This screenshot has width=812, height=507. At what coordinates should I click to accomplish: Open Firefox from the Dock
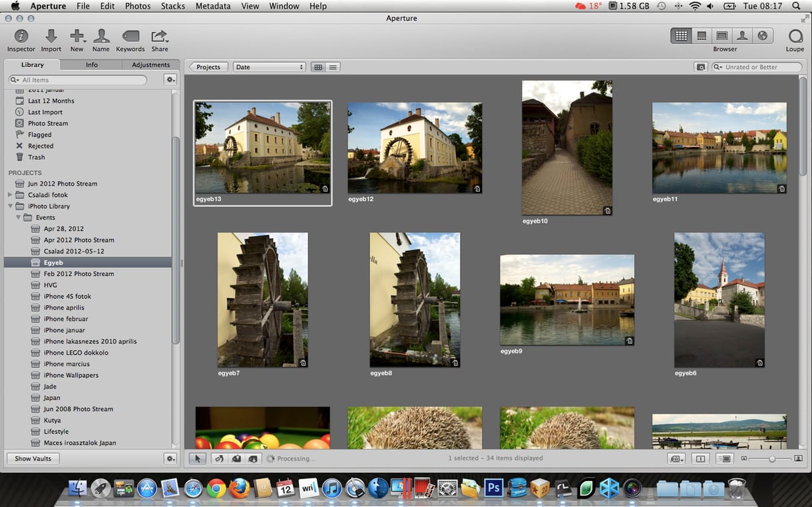240,488
